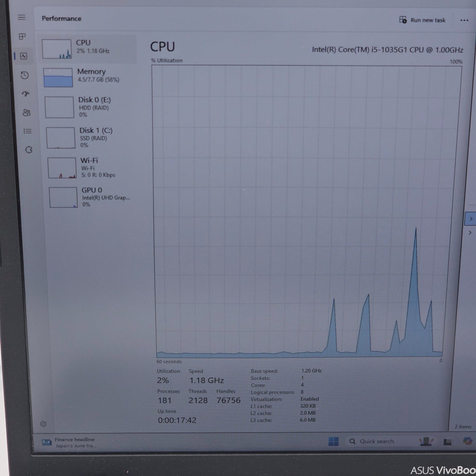
Task: Click the Up time value 0:00:17:42
Action: tap(177, 420)
